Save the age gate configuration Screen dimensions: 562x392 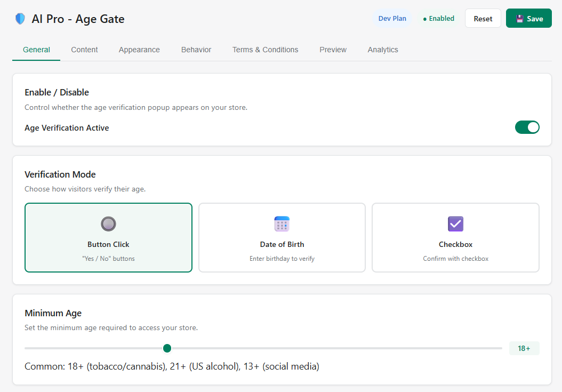[x=528, y=18]
